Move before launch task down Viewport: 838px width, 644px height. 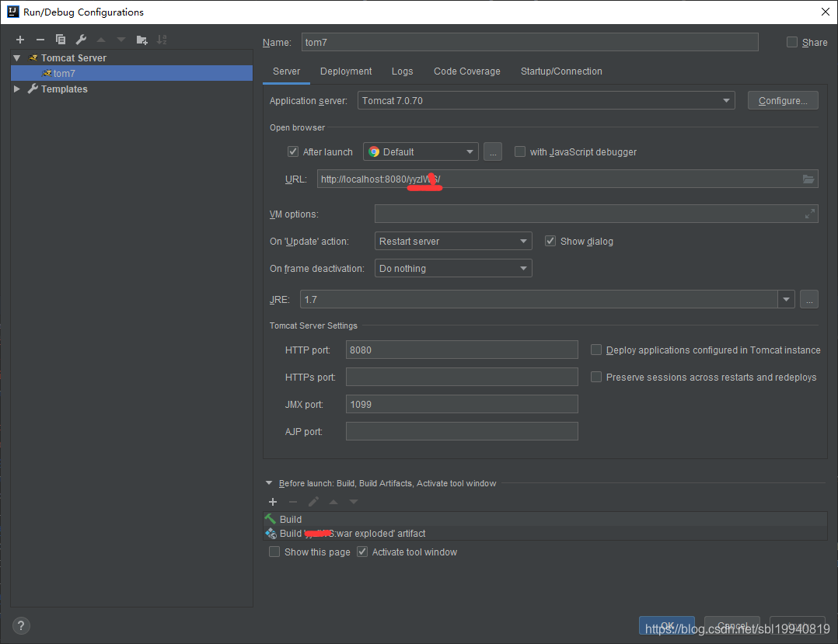point(354,501)
